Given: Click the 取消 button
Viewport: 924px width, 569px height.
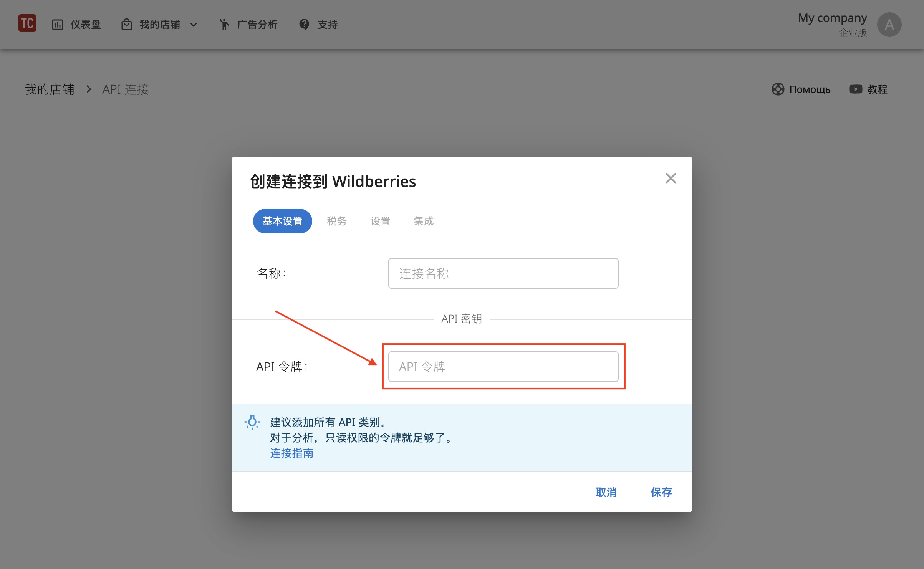Looking at the screenshot, I should (x=606, y=492).
